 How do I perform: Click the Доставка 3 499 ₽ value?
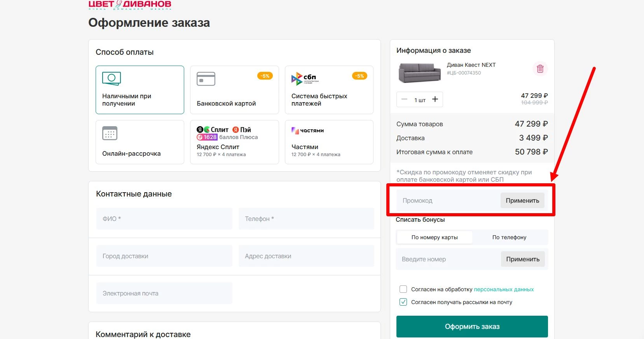click(x=533, y=138)
